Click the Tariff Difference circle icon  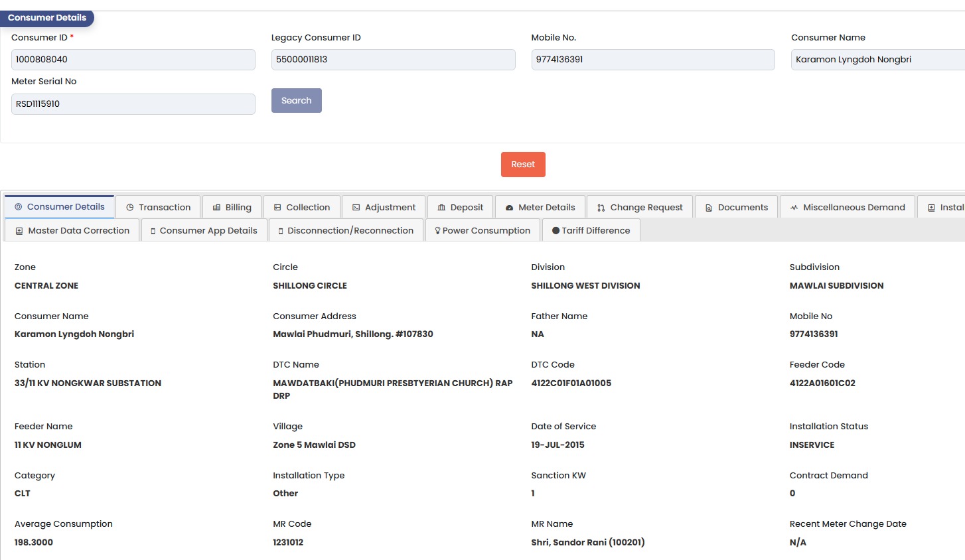[556, 231]
